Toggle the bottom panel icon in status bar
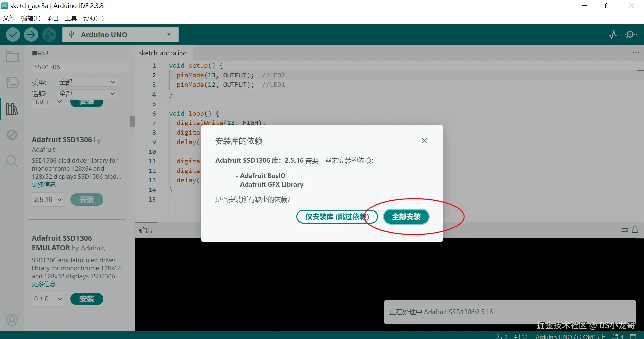The image size is (644, 339). coord(633,336)
